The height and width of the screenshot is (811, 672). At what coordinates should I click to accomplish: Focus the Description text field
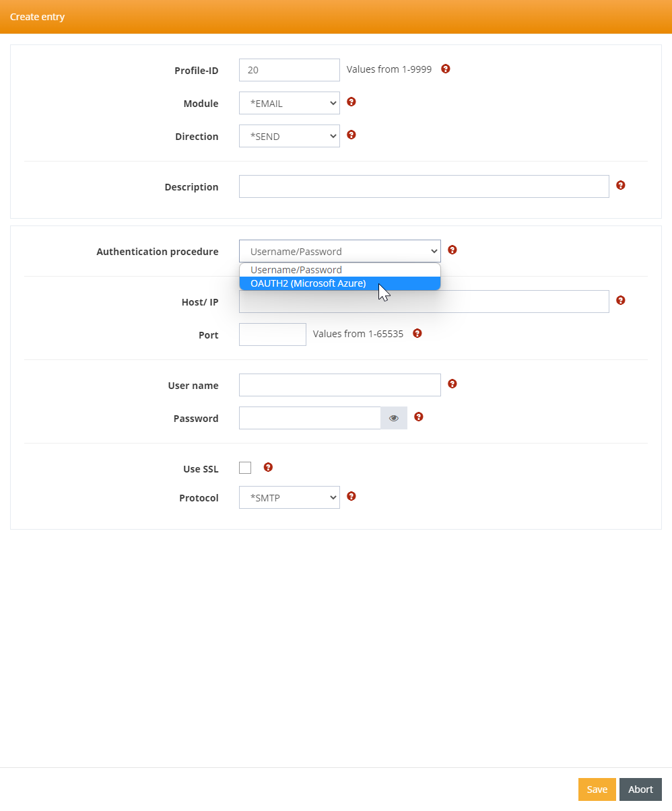coord(424,186)
